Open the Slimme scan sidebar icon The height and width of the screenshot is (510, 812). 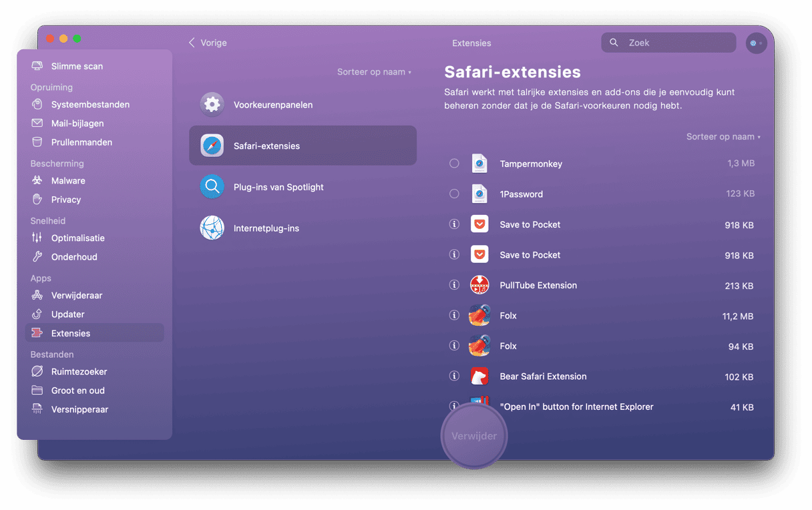(x=37, y=66)
